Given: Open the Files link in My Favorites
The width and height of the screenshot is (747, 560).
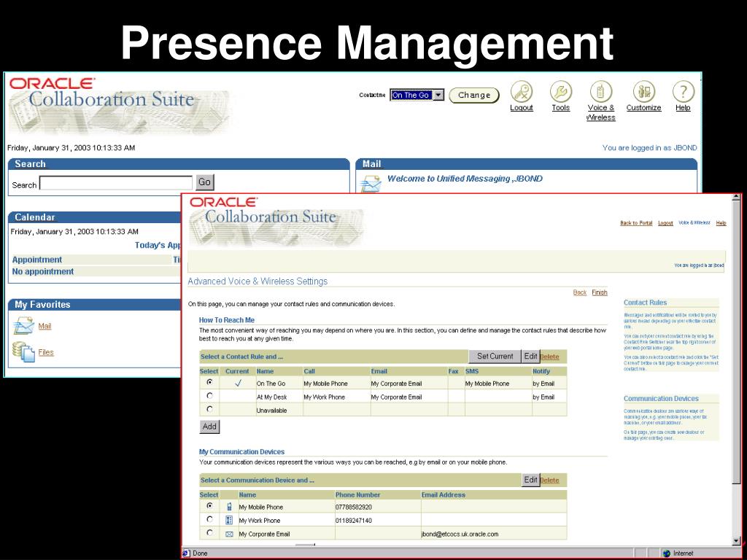Looking at the screenshot, I should 46,352.
